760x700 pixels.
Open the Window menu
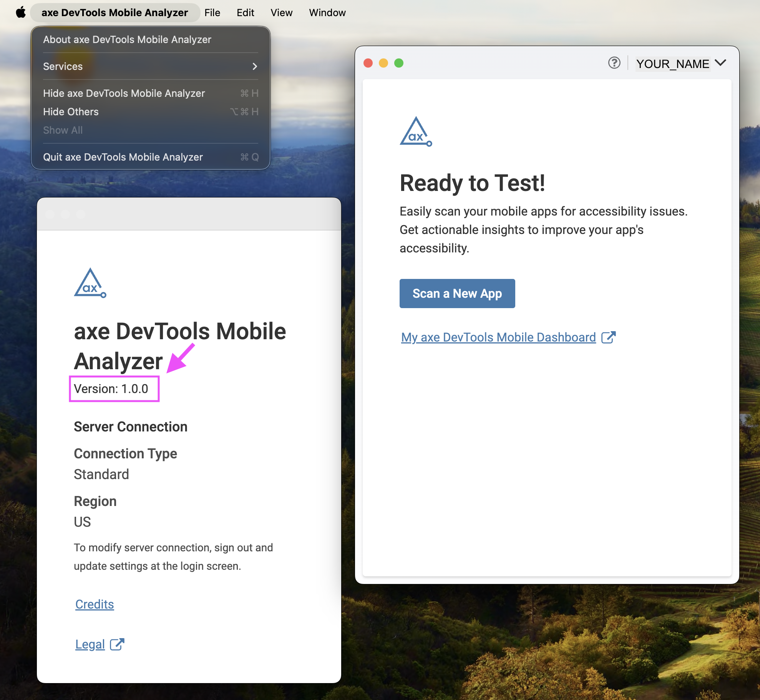coord(327,13)
